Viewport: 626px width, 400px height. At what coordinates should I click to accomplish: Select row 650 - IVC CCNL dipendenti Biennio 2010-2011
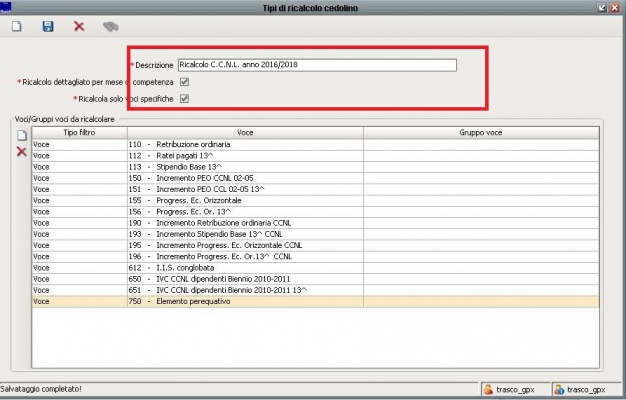315,279
